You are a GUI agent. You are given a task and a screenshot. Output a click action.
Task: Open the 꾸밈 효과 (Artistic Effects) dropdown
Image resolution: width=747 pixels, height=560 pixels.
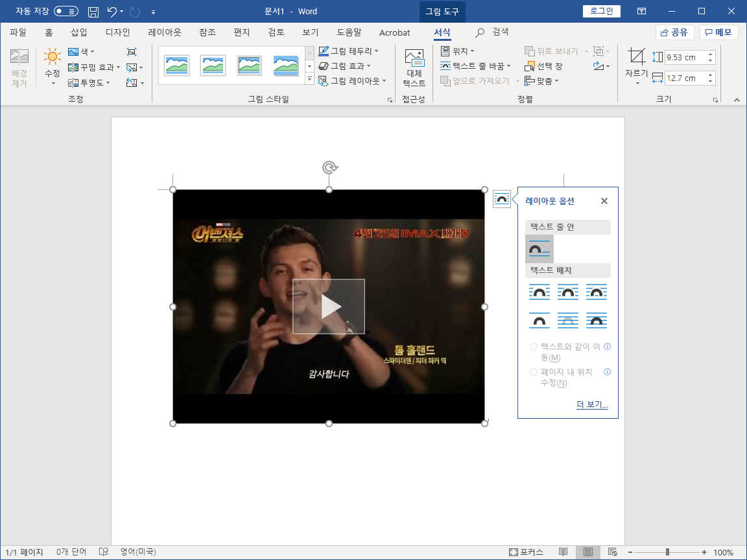94,67
